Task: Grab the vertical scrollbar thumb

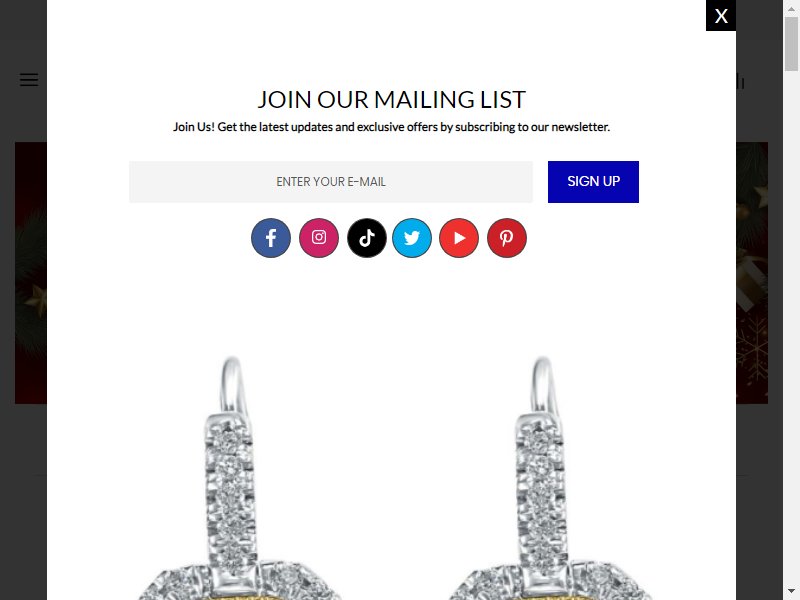Action: coord(791,43)
